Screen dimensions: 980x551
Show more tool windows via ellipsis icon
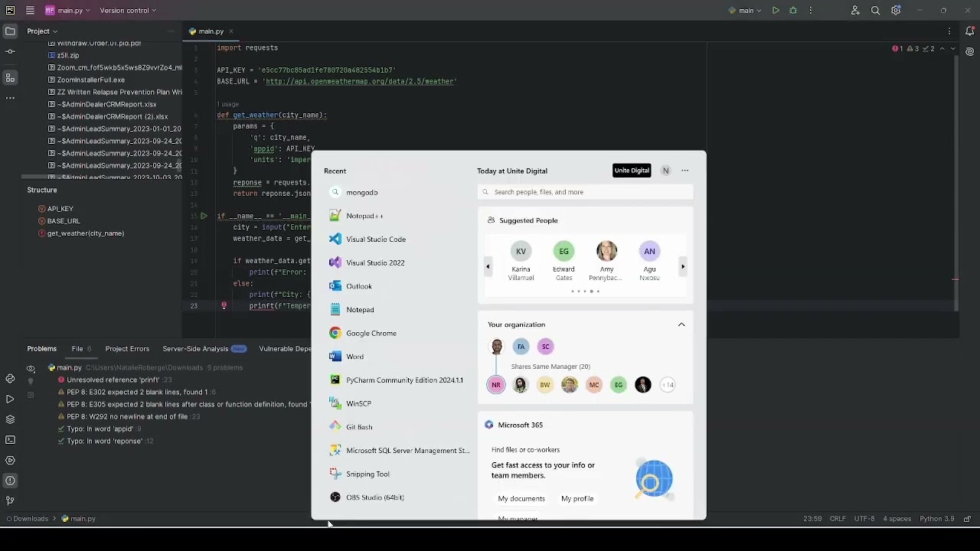10,98
